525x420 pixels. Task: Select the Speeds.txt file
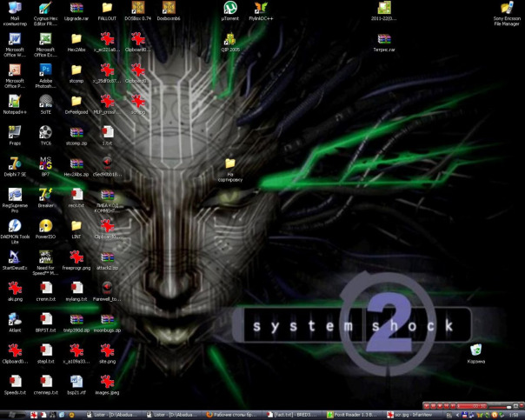coord(15,385)
